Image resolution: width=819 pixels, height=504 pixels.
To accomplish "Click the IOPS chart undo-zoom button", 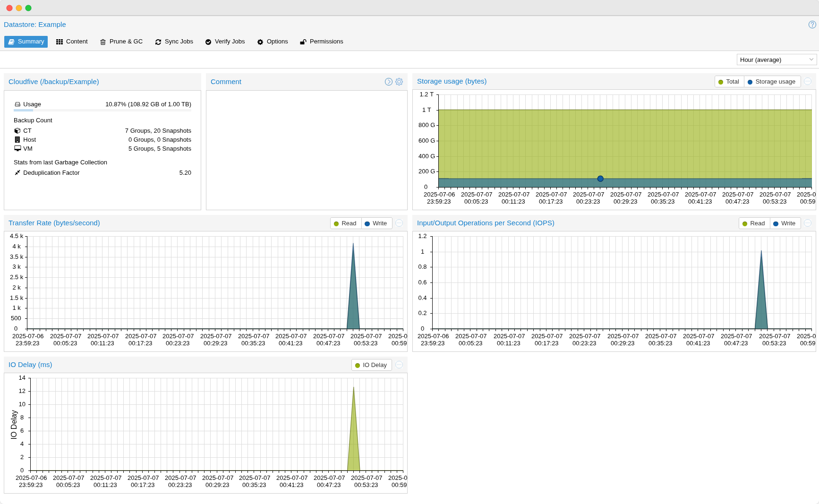I will point(808,223).
